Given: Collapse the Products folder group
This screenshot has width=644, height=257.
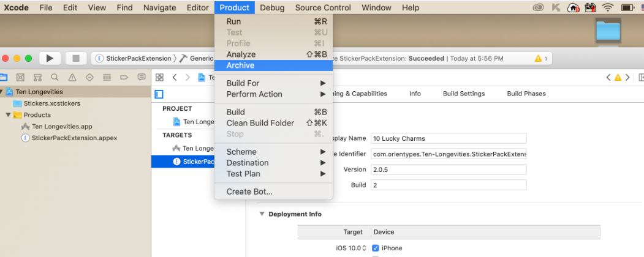Looking at the screenshot, I should tap(8, 115).
